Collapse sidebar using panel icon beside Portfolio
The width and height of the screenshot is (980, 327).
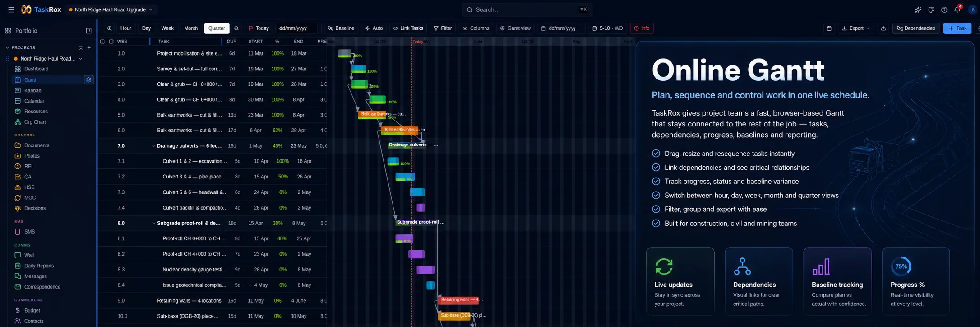point(88,31)
